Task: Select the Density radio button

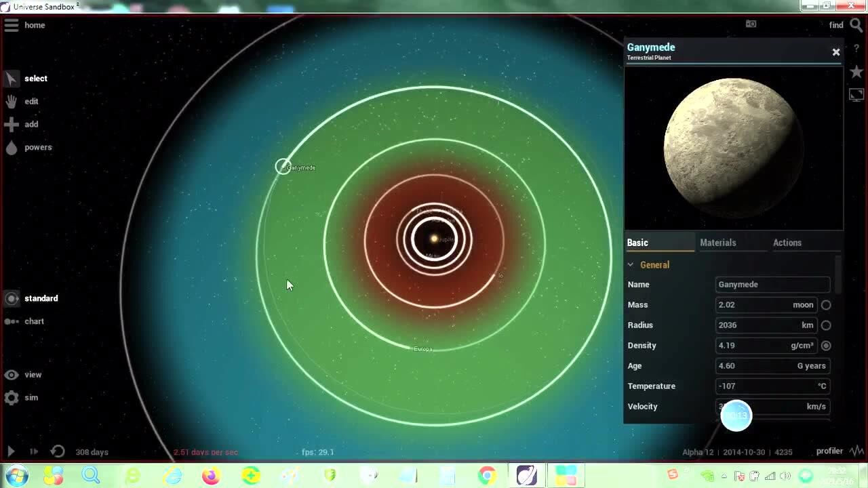Action: [826, 346]
